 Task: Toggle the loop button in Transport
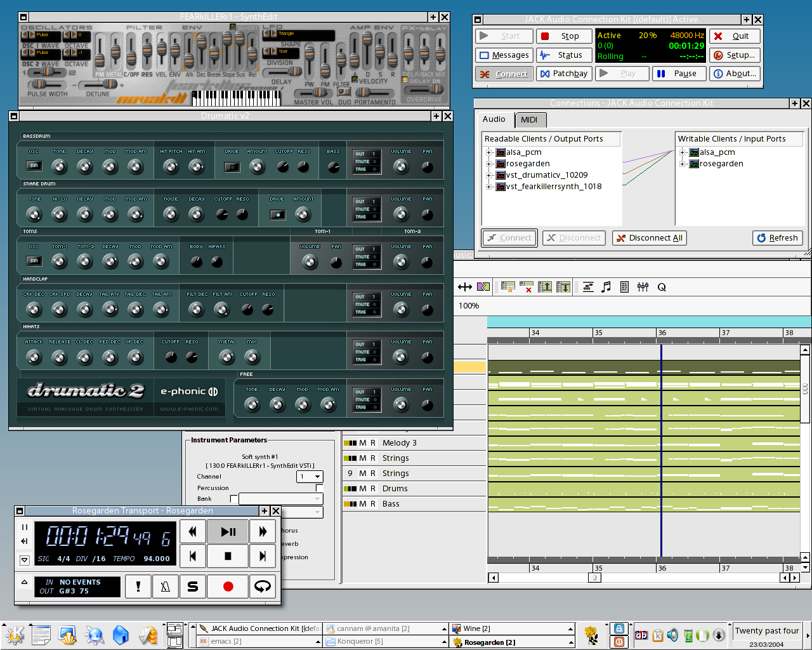click(263, 587)
